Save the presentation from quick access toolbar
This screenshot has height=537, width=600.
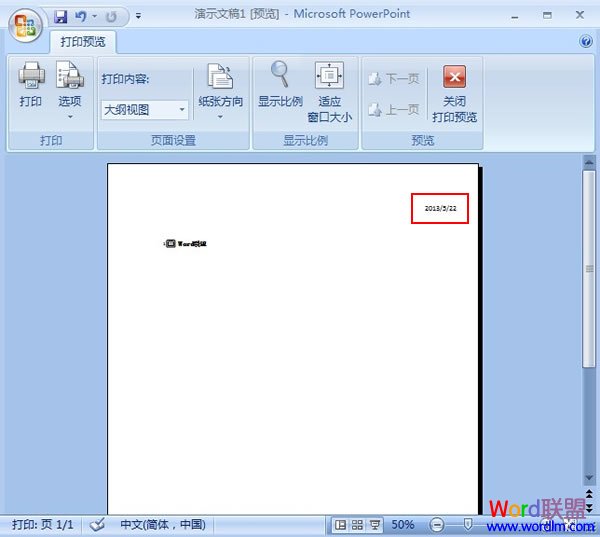[60, 17]
